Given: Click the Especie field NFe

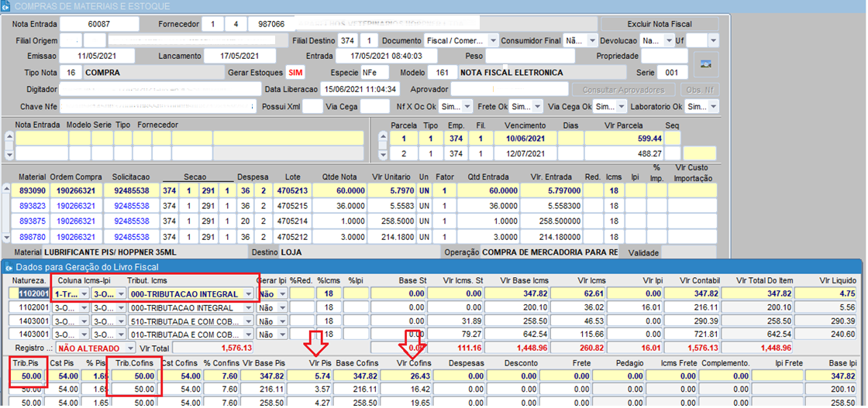Looking at the screenshot, I should pos(375,73).
